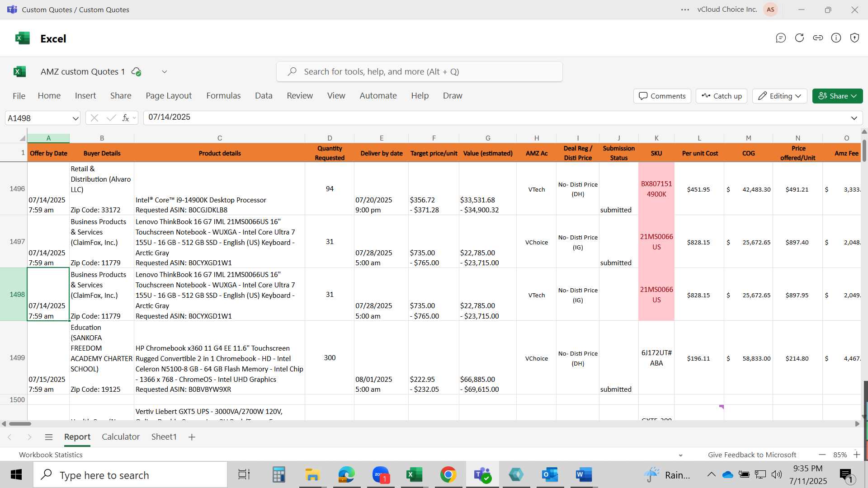This screenshot has height=488, width=868.
Task: Confirm entry with checkmark icon
Action: (111, 118)
